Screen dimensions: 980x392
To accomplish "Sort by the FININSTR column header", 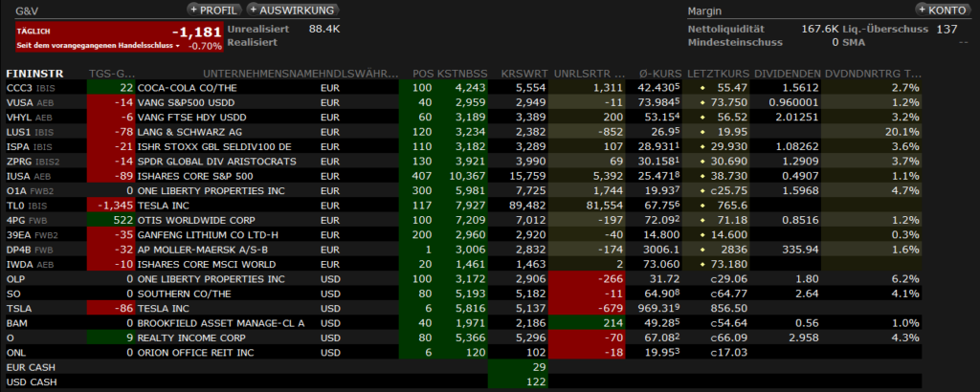I will pyautogui.click(x=34, y=73).
